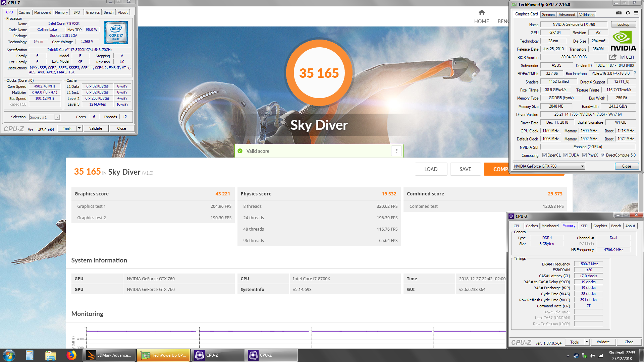Image resolution: width=644 pixels, height=362 pixels.
Task: Open the Socket #1 selection dropdown
Action: 44,117
